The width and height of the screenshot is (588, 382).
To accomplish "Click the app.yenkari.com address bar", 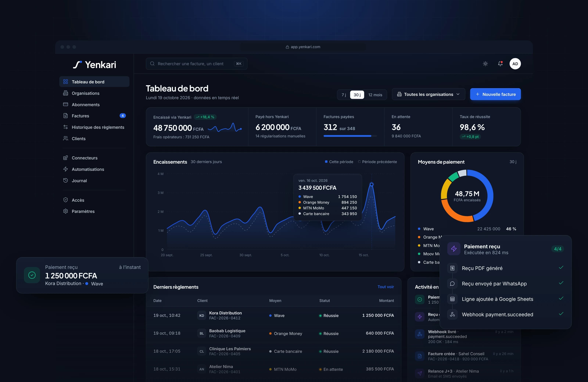I will (x=303, y=47).
